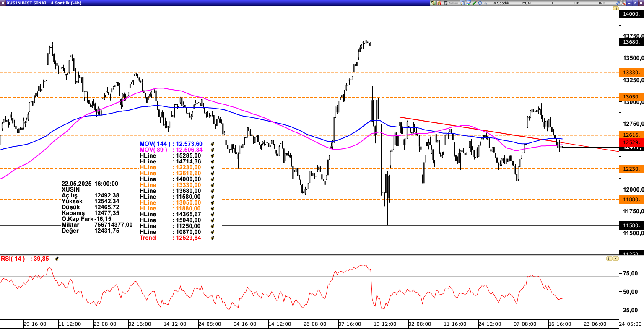The width and height of the screenshot is (644, 329).
Task: Open the wrench and screwdriver settings icon
Action: click(623, 3)
